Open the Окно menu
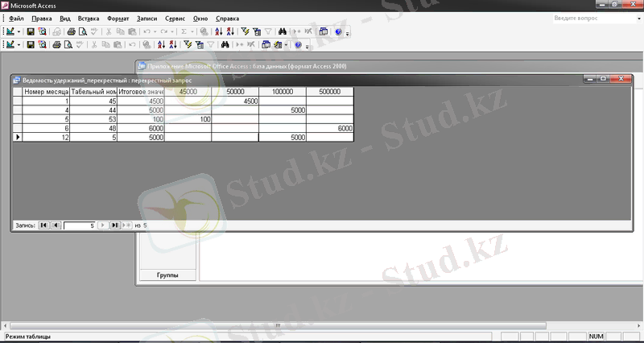This screenshot has height=343, width=644. tap(200, 19)
